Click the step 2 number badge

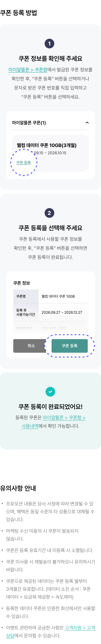pos(49,213)
